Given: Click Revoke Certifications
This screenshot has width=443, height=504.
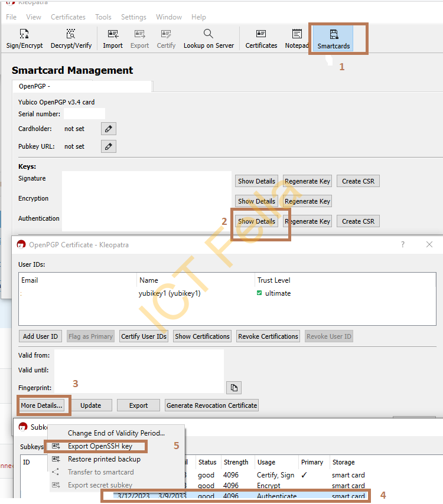Looking at the screenshot, I should [x=268, y=336].
